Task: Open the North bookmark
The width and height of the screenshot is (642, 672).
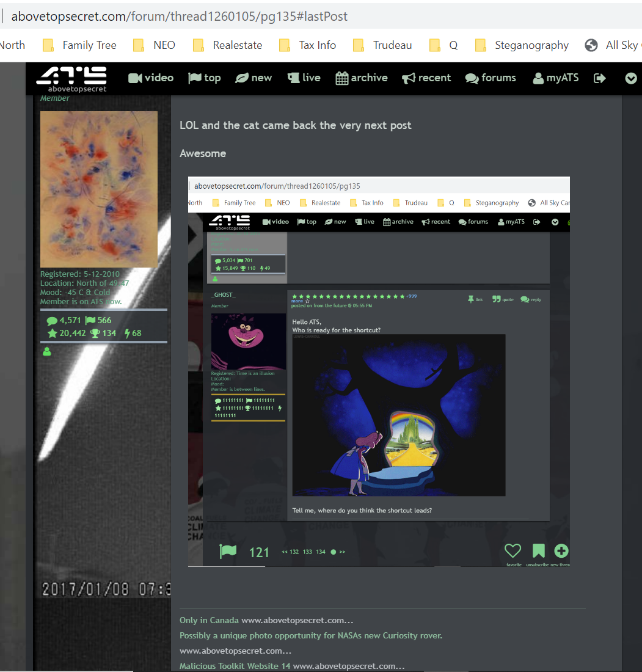Action: coord(12,45)
